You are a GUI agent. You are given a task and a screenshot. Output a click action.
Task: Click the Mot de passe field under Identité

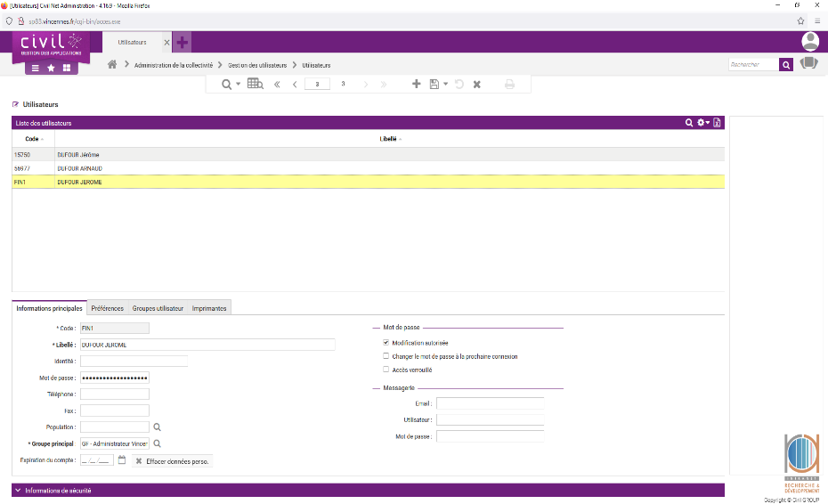point(115,378)
